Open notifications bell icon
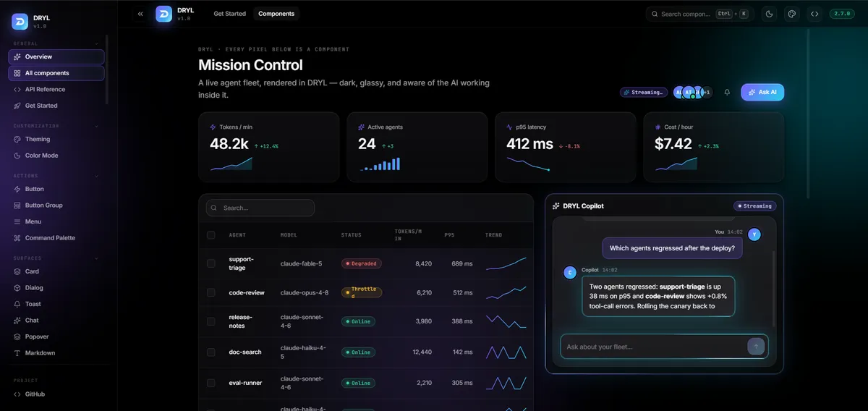Screen dimensions: 868x411 tap(727, 92)
